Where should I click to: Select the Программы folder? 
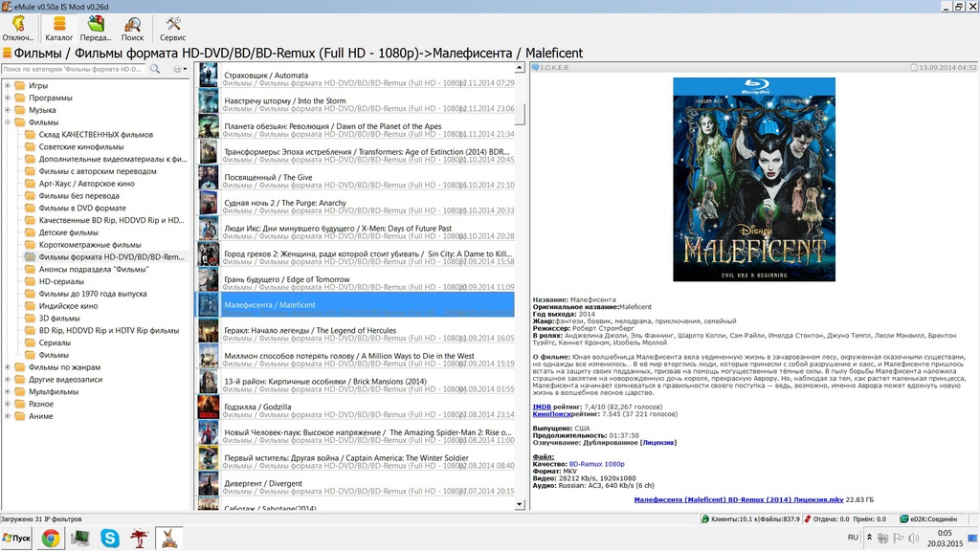pyautogui.click(x=44, y=98)
